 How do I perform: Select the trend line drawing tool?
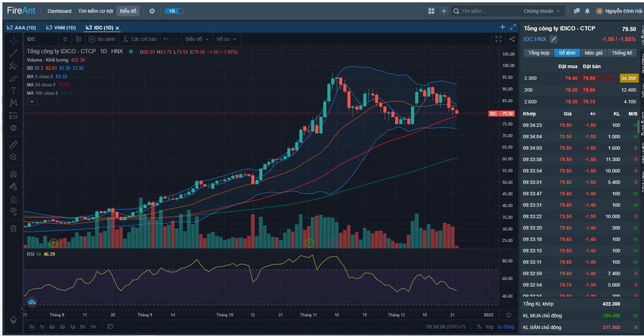pos(13,53)
